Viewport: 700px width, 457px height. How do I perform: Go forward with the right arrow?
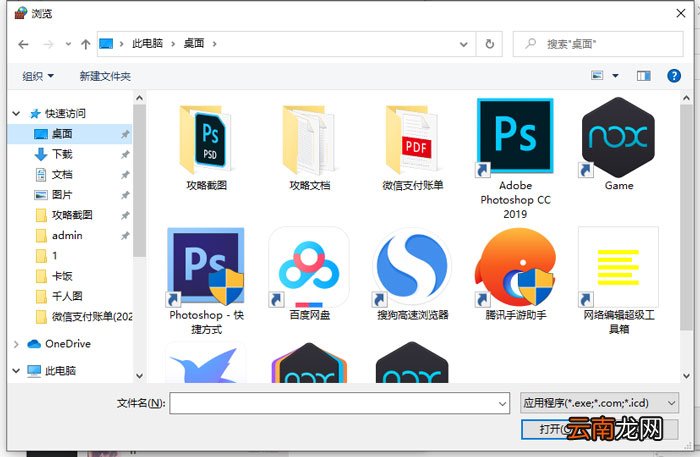[48, 44]
